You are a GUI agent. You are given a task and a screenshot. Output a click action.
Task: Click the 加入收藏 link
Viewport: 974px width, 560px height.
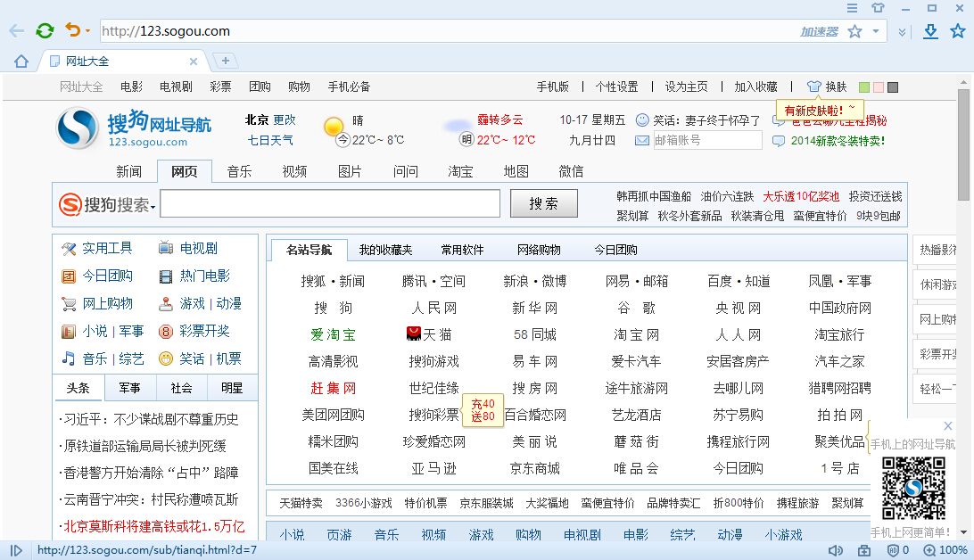[x=756, y=86]
